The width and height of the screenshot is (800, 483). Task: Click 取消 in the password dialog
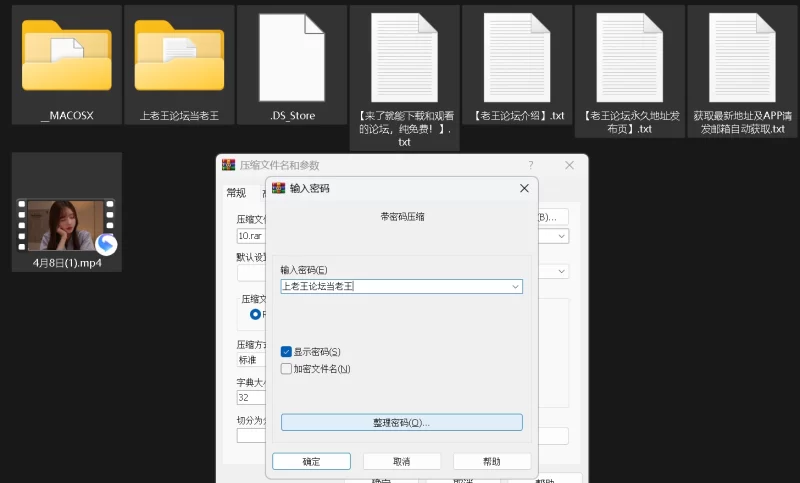[x=401, y=462]
